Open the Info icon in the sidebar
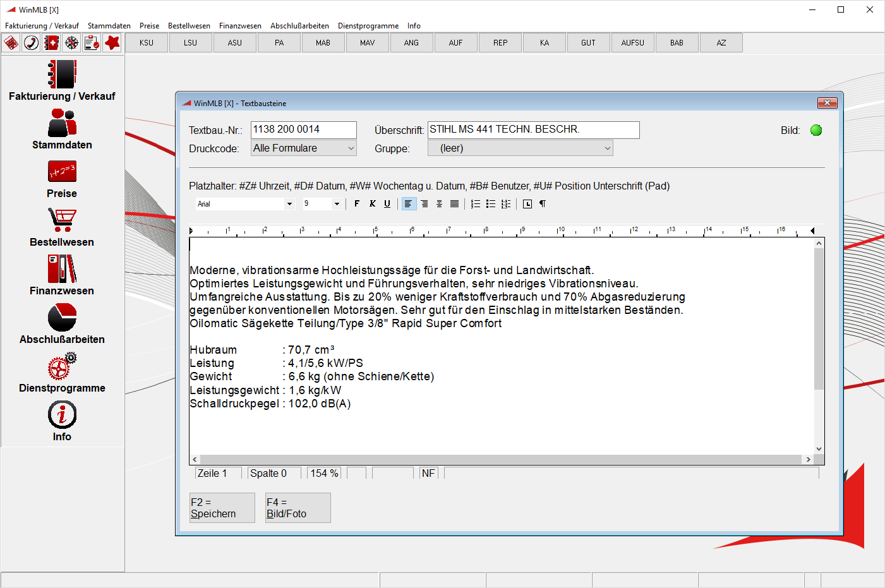885x588 pixels. tap(62, 414)
